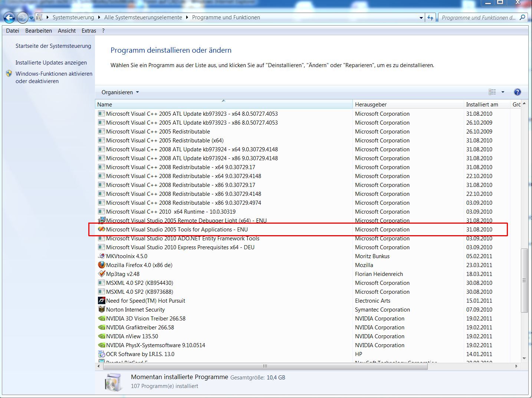This screenshot has height=398, width=532.
Task: Expand arrow after Systemsteuerung breadcrumb
Action: pos(99,17)
